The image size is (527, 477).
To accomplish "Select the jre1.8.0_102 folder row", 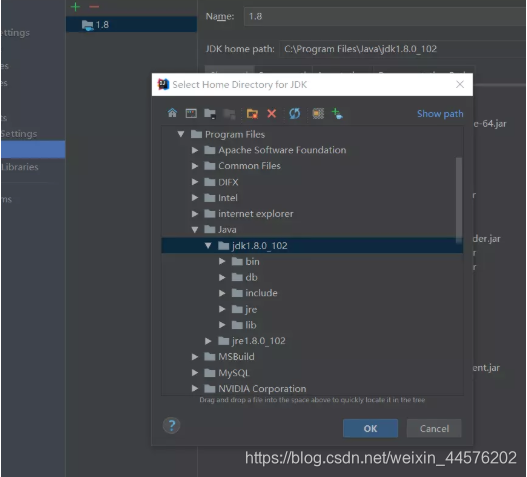I will coord(312,341).
